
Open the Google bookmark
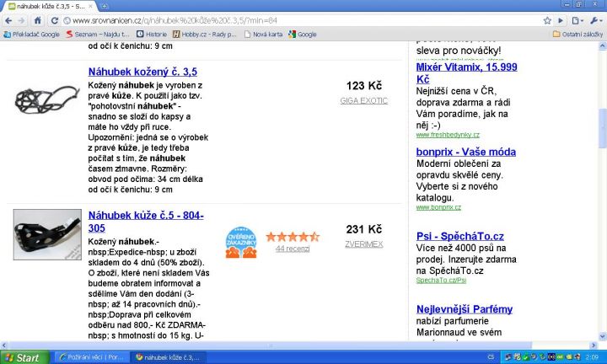click(303, 35)
